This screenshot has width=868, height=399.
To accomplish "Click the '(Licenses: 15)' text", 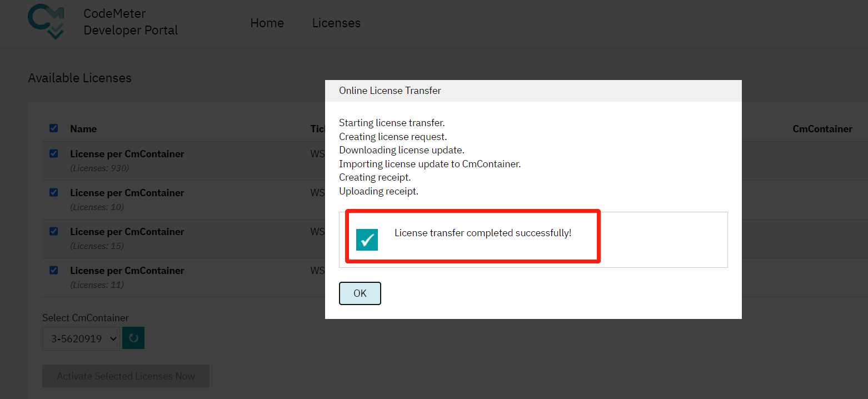I will tap(97, 246).
